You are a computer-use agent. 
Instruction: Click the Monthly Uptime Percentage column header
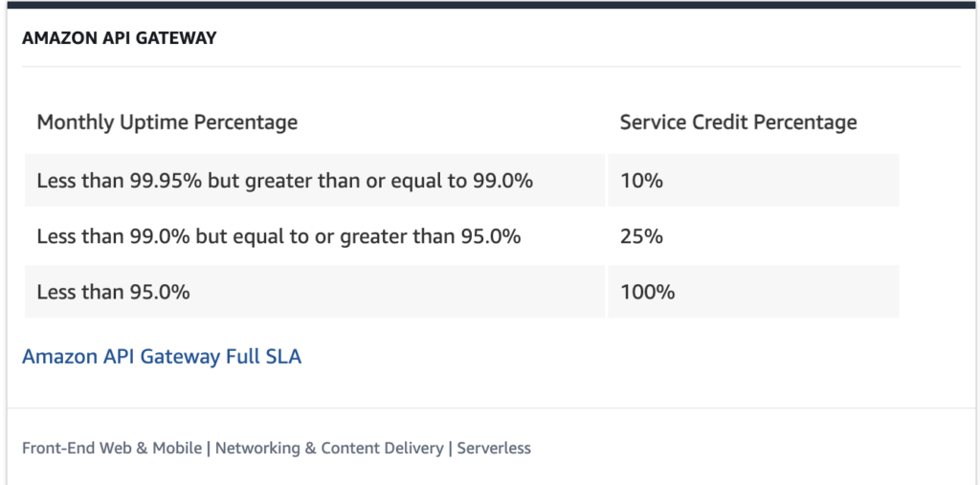[x=167, y=122]
